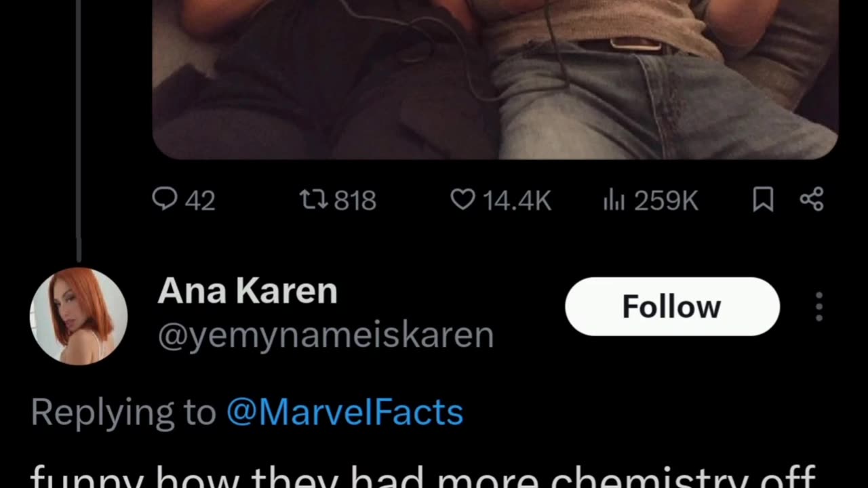Click the 42 replies count
The height and width of the screenshot is (488, 868).
[200, 201]
